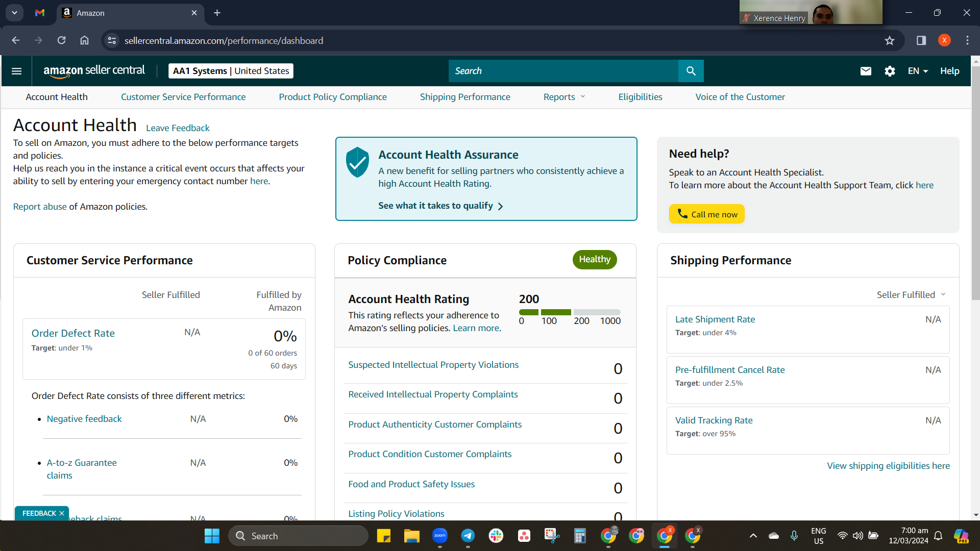The width and height of the screenshot is (980, 551).
Task: Open Food and Product Safety Issues
Action: point(411,484)
